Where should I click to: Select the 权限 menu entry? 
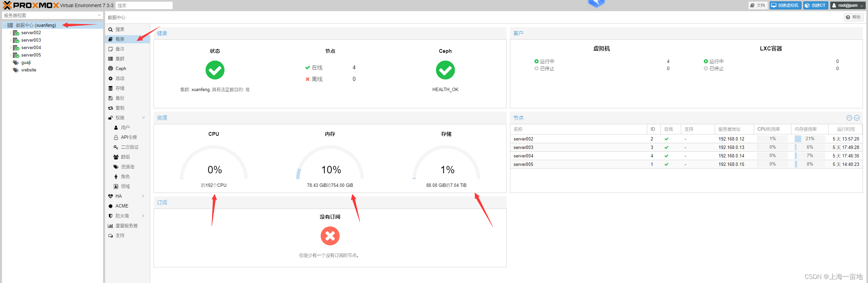127,118
